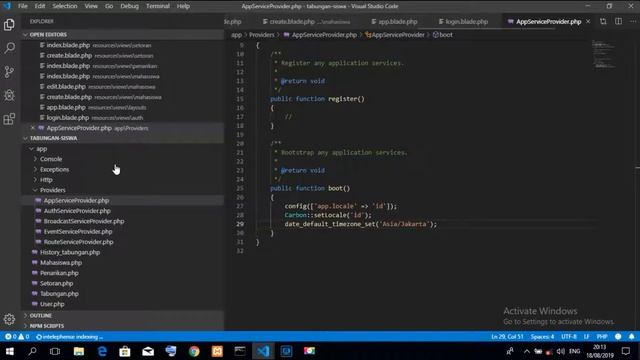Open the Explorer view in activity bar
This screenshot has width=640, height=360.
(x=9, y=24)
